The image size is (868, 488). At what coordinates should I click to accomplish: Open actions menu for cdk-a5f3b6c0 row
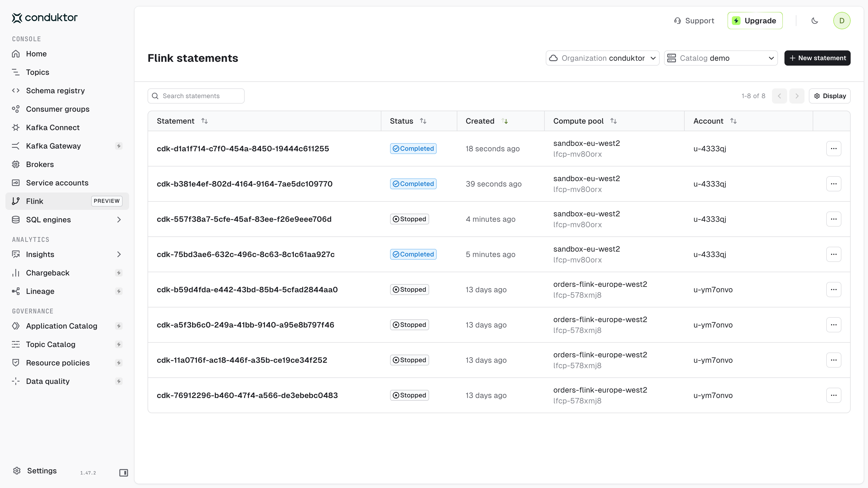click(x=834, y=325)
